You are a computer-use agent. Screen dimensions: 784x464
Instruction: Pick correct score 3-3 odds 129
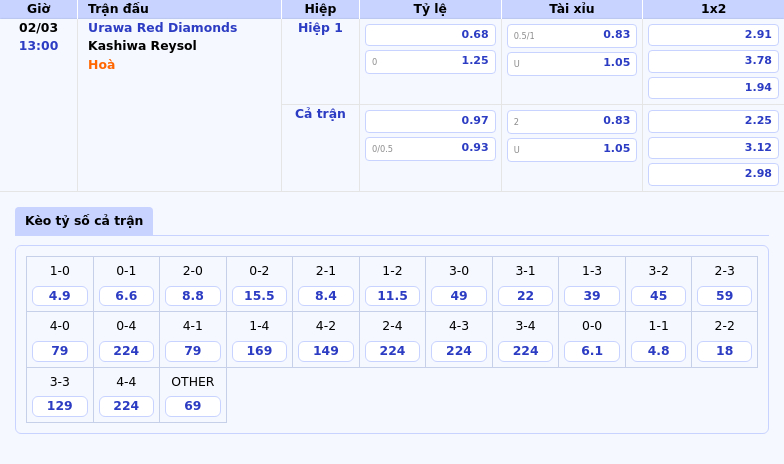[60, 406]
